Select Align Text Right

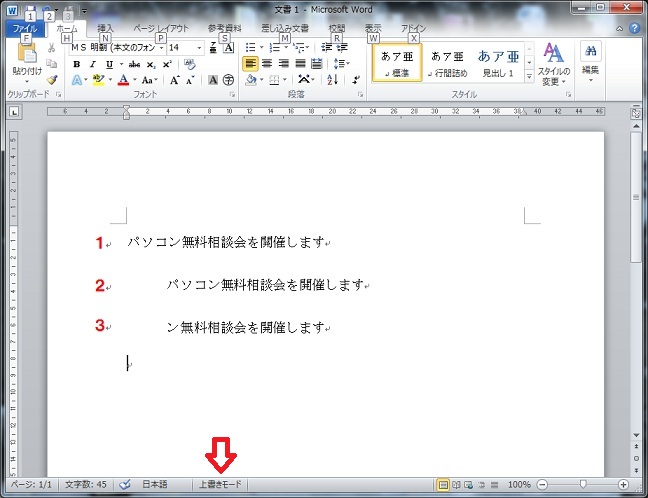(284, 64)
